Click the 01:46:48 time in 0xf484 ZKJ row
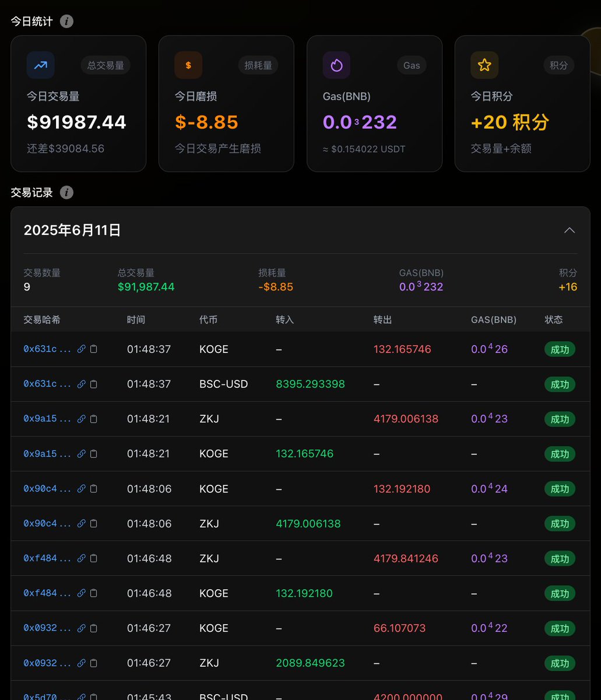Viewport: 601px width, 700px height. [149, 558]
